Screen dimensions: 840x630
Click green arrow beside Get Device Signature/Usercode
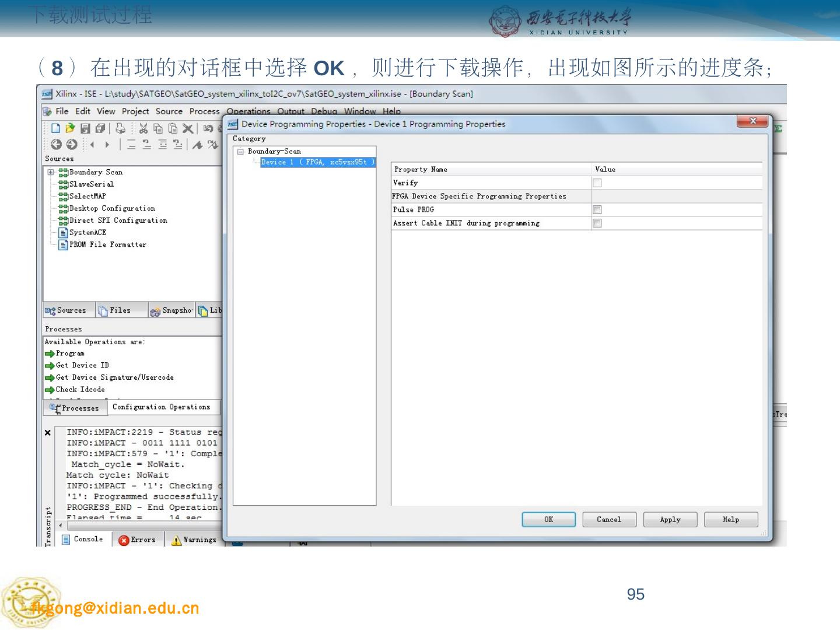click(x=50, y=378)
